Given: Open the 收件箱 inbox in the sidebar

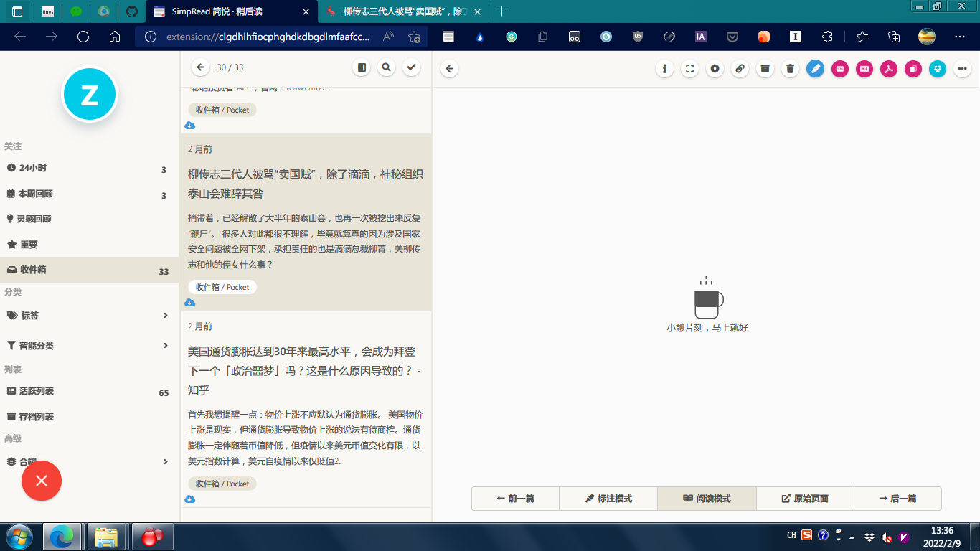Looking at the screenshot, I should pos(89,270).
